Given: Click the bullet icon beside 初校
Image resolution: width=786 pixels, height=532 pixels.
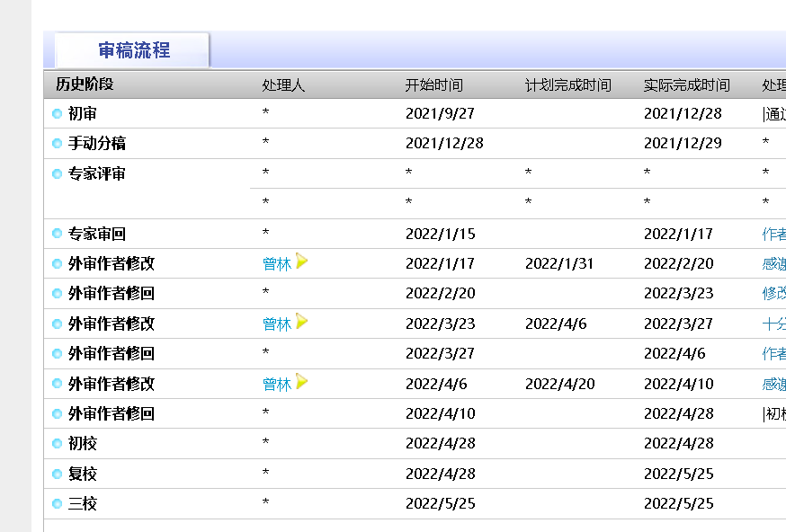Looking at the screenshot, I should pos(58,444).
